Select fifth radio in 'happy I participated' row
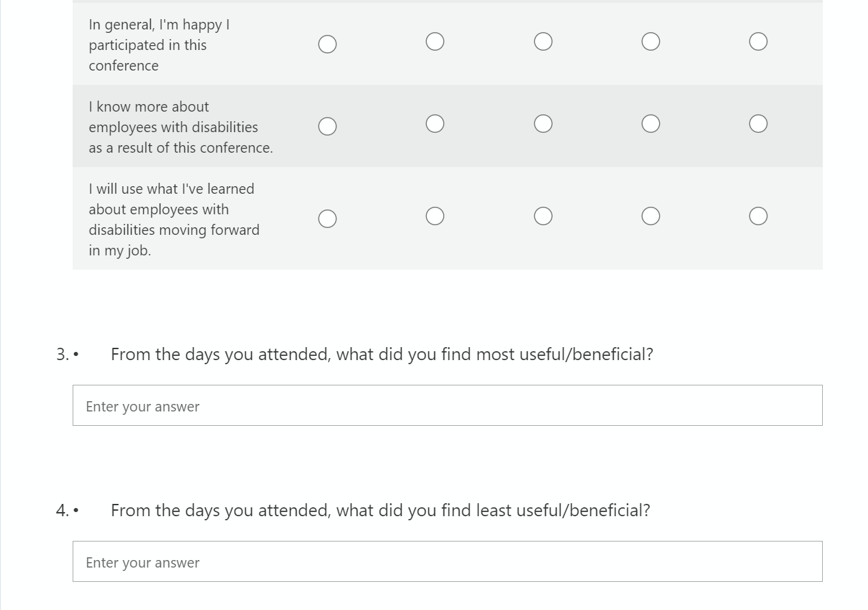This screenshot has height=610, width=868. coord(758,42)
